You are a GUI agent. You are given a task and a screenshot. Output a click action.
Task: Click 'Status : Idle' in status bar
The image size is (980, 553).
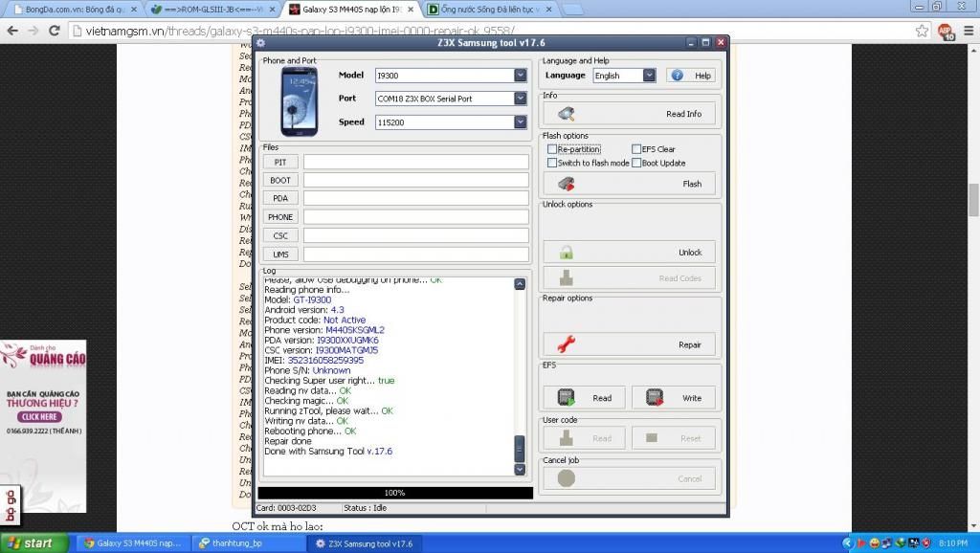click(365, 508)
